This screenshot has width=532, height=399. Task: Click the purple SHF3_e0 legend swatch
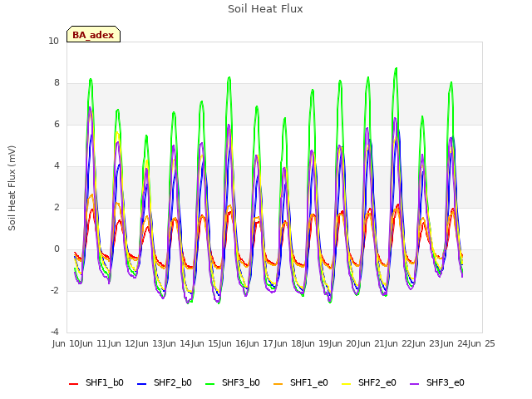coord(415,384)
